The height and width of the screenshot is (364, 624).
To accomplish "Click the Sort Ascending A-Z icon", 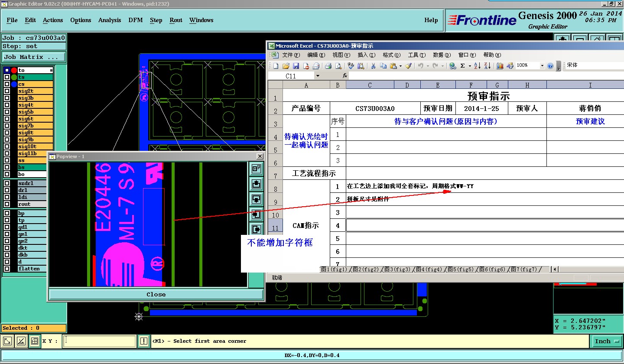I will coord(477,66).
